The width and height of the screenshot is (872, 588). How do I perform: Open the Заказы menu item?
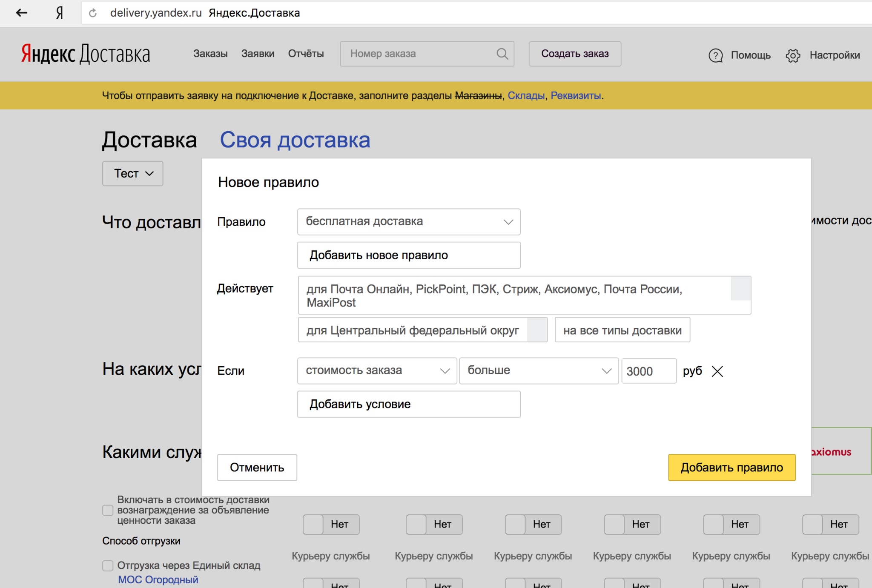pyautogui.click(x=210, y=54)
